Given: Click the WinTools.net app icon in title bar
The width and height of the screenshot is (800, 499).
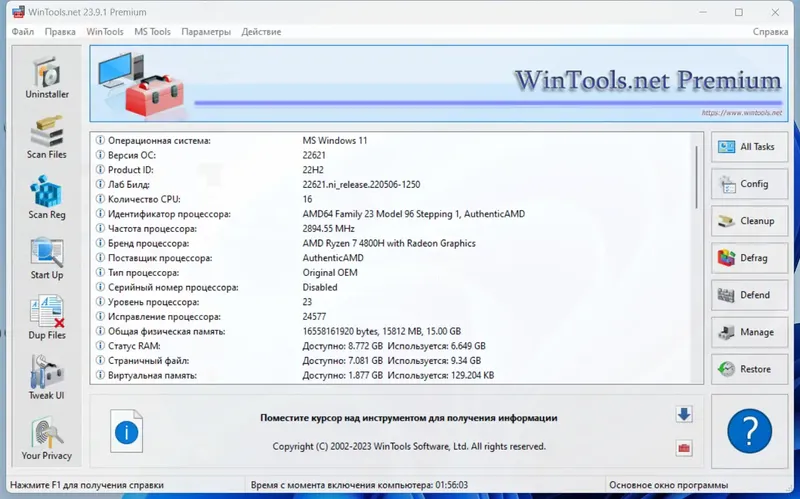Looking at the screenshot, I should 18,12.
